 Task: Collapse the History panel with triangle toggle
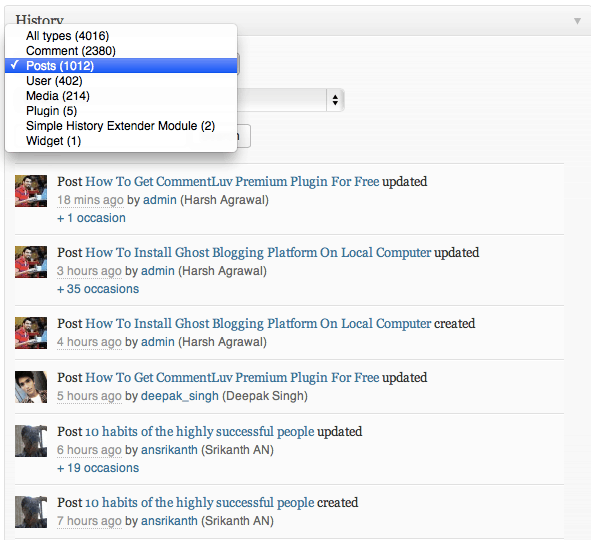pyautogui.click(x=577, y=21)
